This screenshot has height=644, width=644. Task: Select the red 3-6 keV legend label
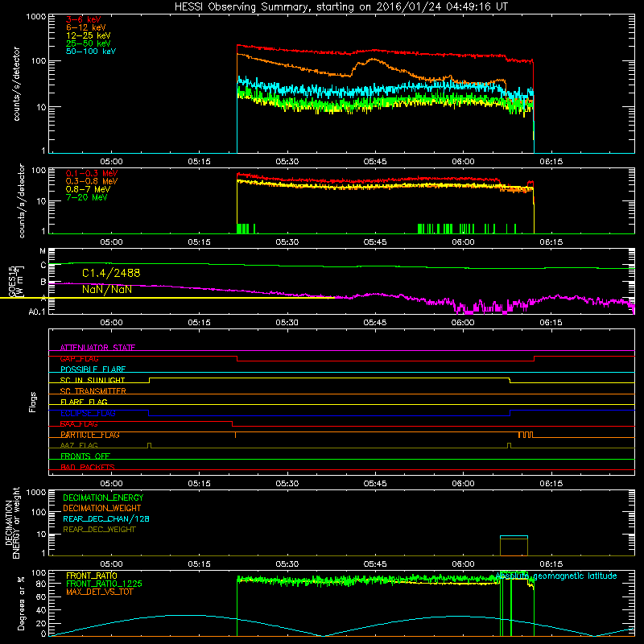84,19
